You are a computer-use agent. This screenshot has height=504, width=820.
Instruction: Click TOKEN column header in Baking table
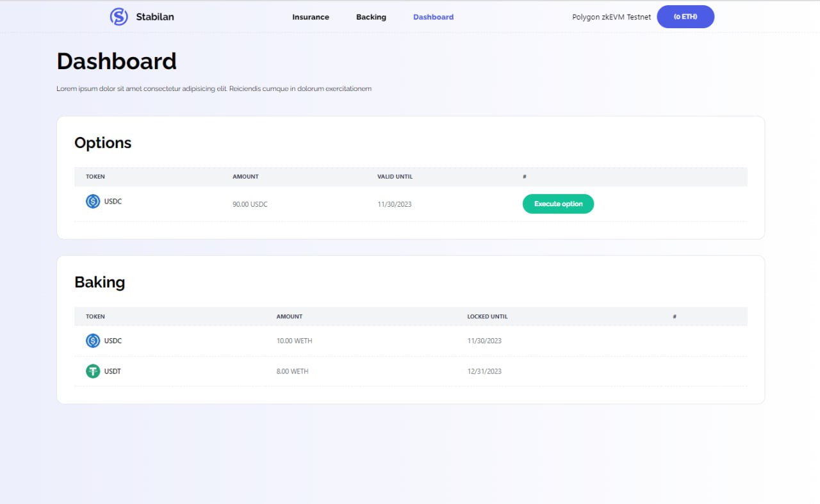pos(95,316)
